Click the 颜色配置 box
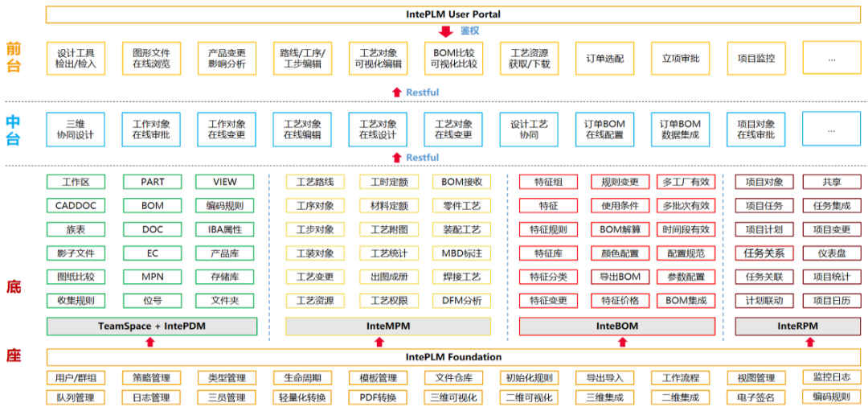This screenshot has width=868, height=407. tap(620, 253)
